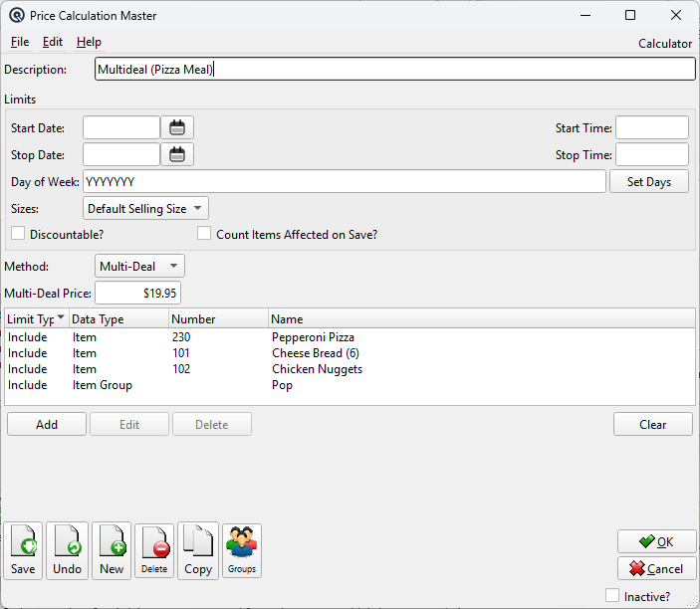Open Groups with the people icon
The width and height of the screenshot is (700, 609).
[242, 551]
